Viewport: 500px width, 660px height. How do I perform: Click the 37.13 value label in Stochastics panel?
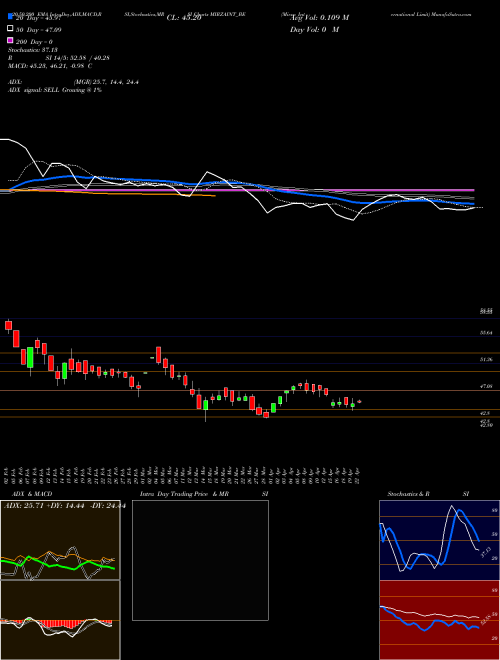485,552
